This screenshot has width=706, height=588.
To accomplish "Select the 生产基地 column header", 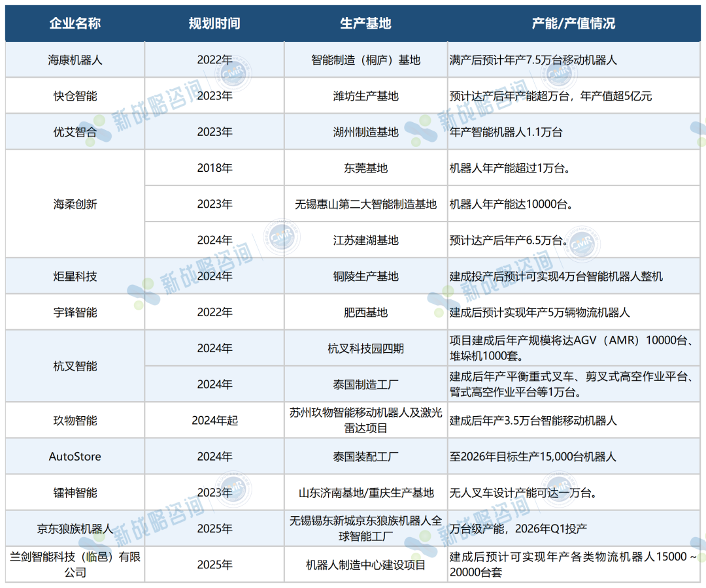I will pyautogui.click(x=365, y=24).
